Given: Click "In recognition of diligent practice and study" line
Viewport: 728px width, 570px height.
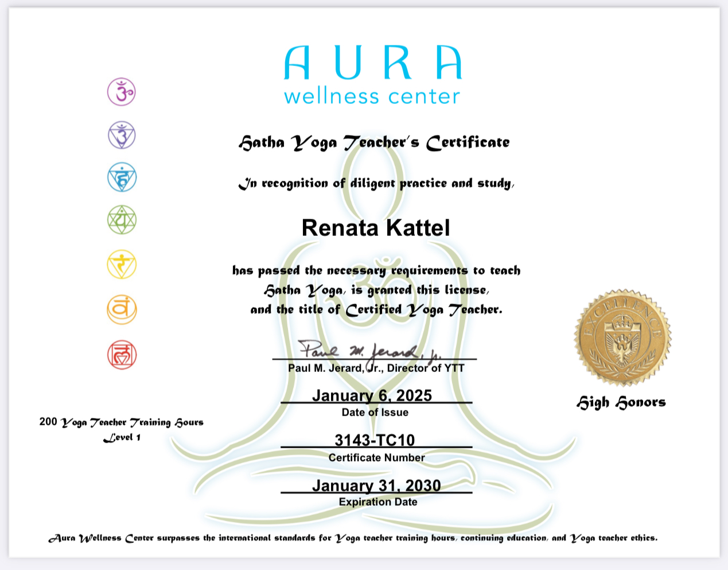Looking at the screenshot, I should pyautogui.click(x=376, y=184).
